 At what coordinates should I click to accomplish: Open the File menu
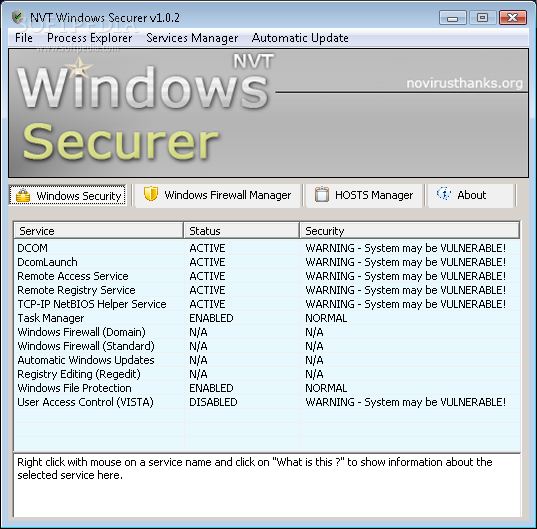(24, 38)
